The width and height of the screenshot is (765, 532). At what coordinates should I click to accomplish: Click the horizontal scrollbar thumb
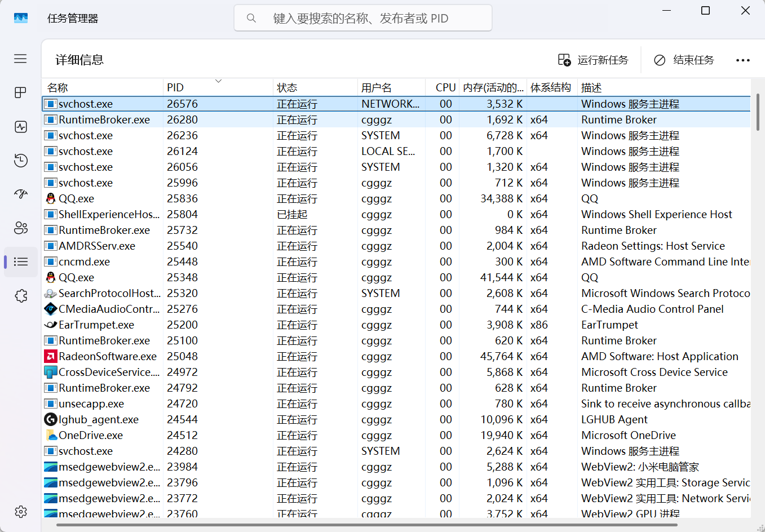coord(367,525)
